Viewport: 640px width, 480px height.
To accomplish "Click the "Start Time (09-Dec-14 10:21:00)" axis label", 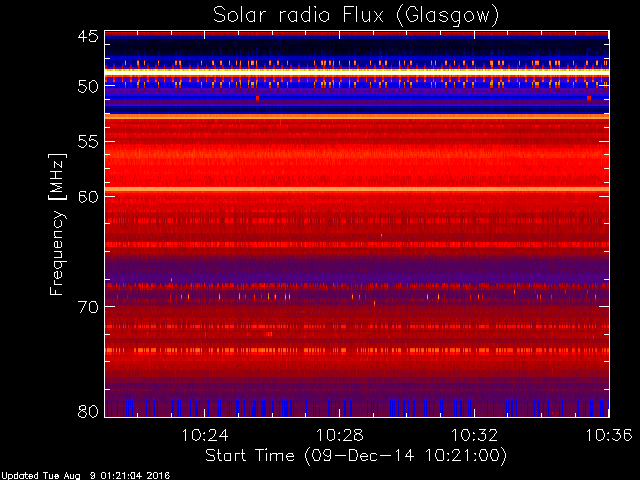I will coord(356,456).
